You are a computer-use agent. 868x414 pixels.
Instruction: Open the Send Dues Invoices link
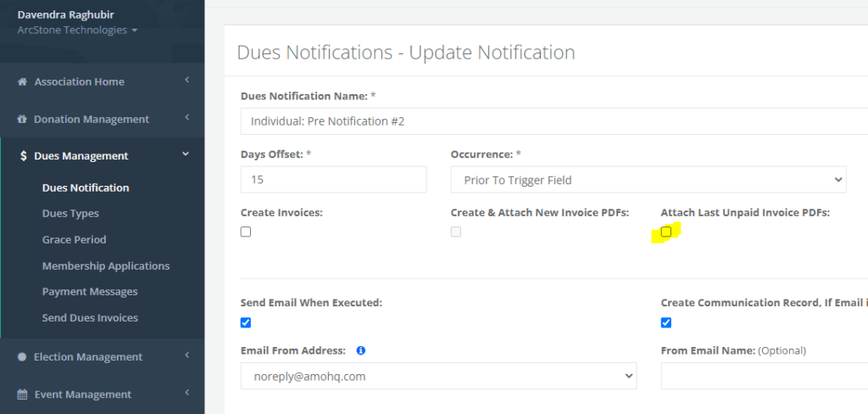(90, 318)
